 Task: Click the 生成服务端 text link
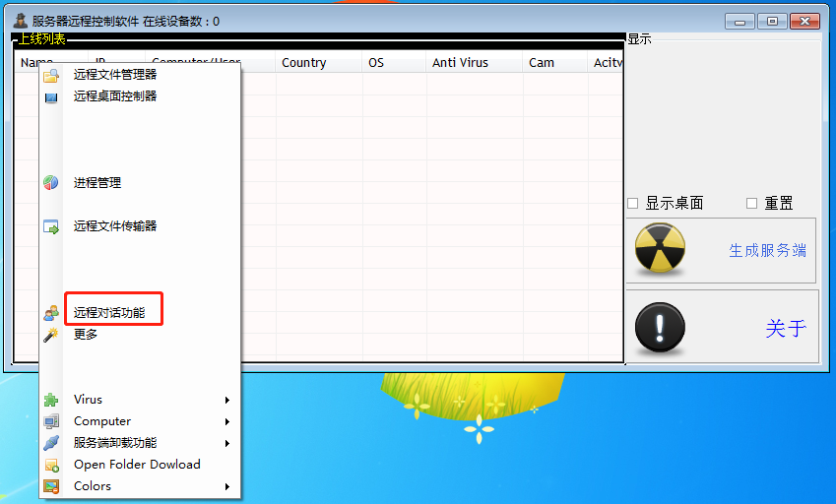click(767, 250)
